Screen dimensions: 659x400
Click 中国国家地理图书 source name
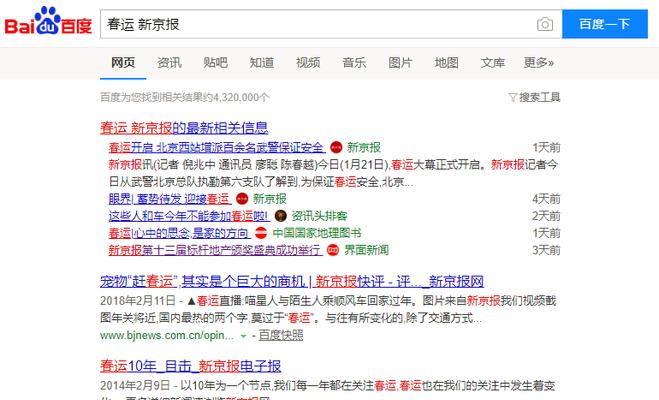tap(316, 233)
